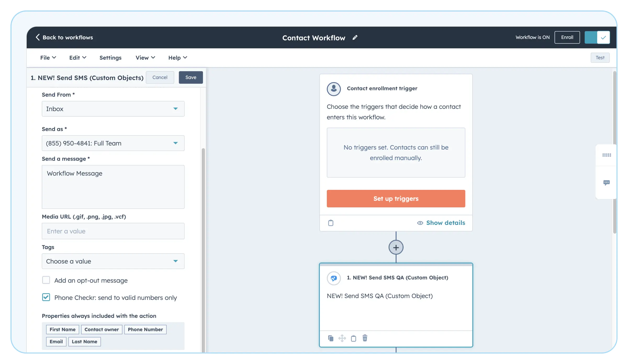Click the pencil icon to rename Contact Workflow

(355, 38)
